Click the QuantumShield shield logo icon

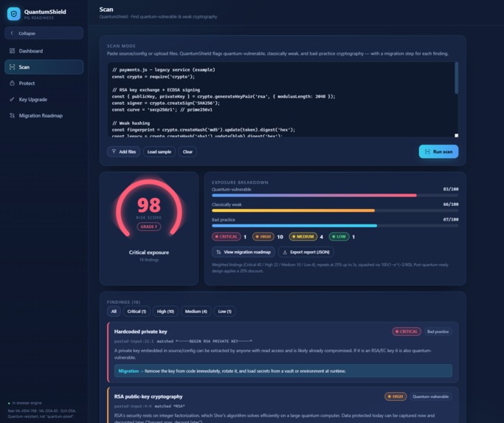coord(13,14)
